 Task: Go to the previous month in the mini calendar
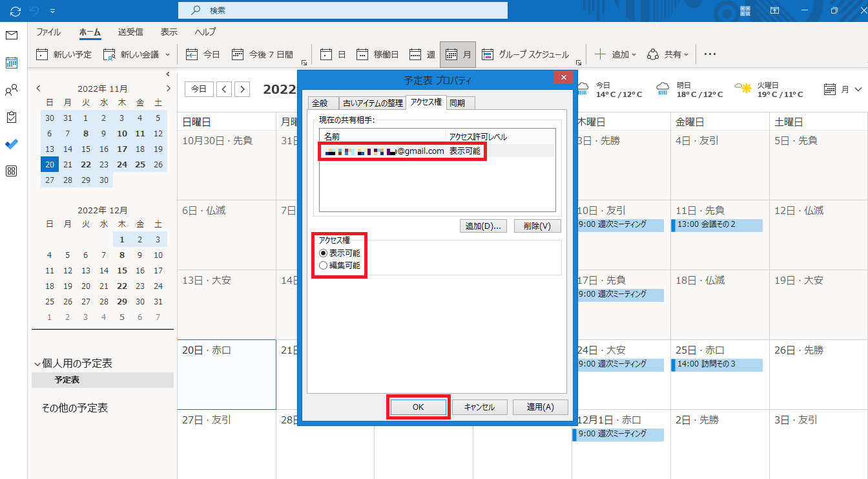coord(39,89)
